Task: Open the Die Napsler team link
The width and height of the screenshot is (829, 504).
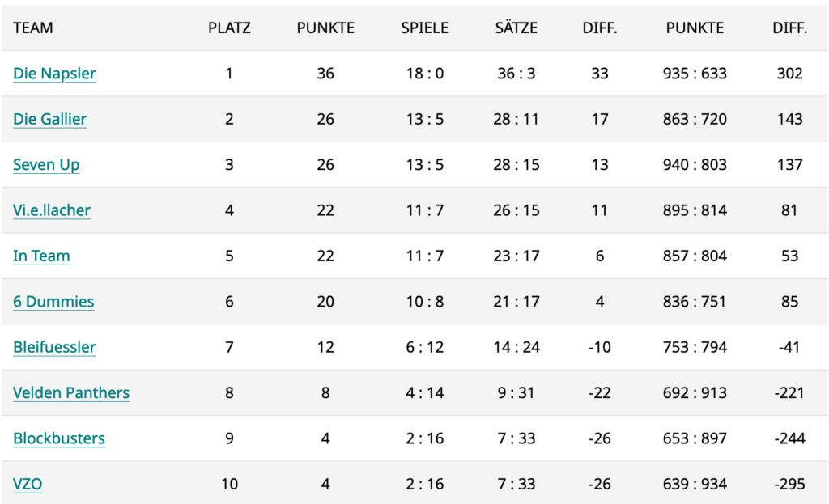Action: [x=54, y=74]
